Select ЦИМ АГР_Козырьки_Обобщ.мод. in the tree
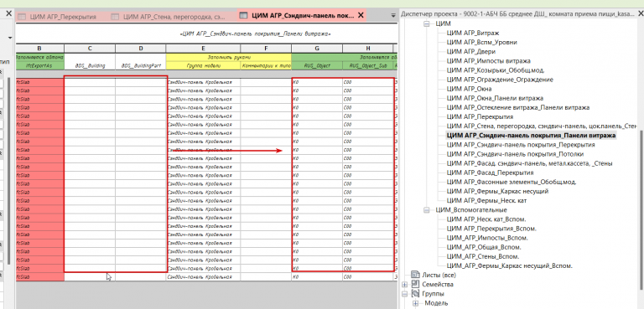Image resolution: width=644 pixels, height=309 pixels. (x=496, y=70)
